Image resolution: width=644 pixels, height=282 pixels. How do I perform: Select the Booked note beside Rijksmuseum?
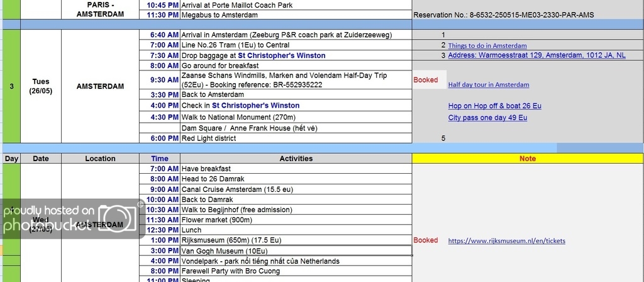pyautogui.click(x=426, y=240)
